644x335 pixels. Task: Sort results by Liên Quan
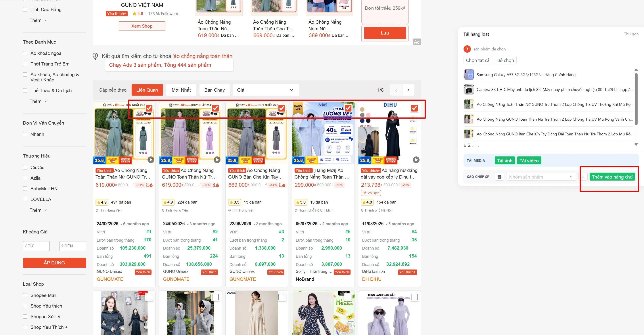pos(147,90)
